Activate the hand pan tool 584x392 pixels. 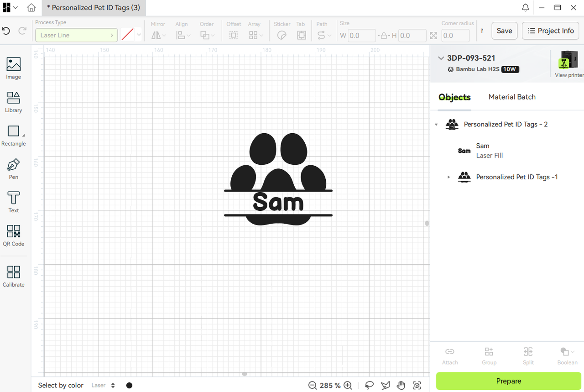coord(401,385)
